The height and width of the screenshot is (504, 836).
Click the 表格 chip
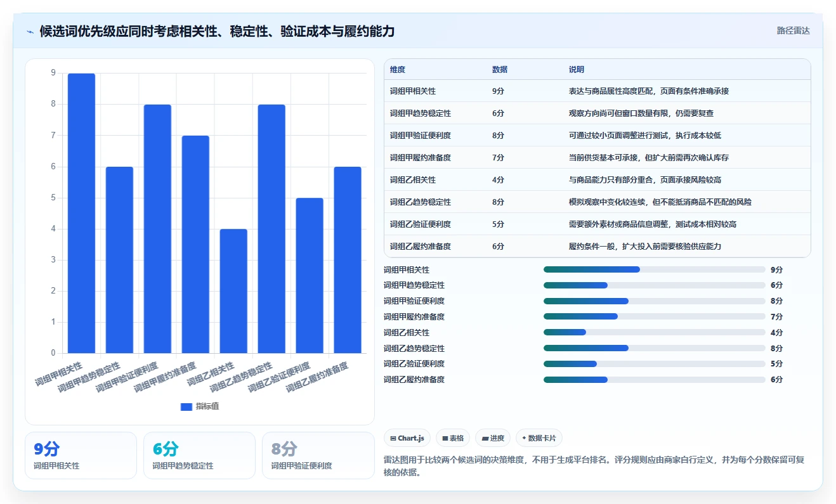pos(452,438)
